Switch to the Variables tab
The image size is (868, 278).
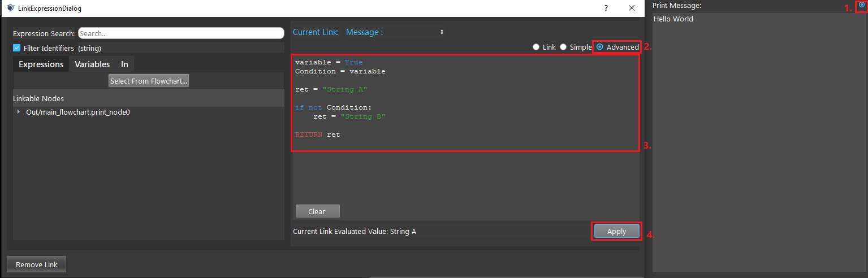click(92, 64)
